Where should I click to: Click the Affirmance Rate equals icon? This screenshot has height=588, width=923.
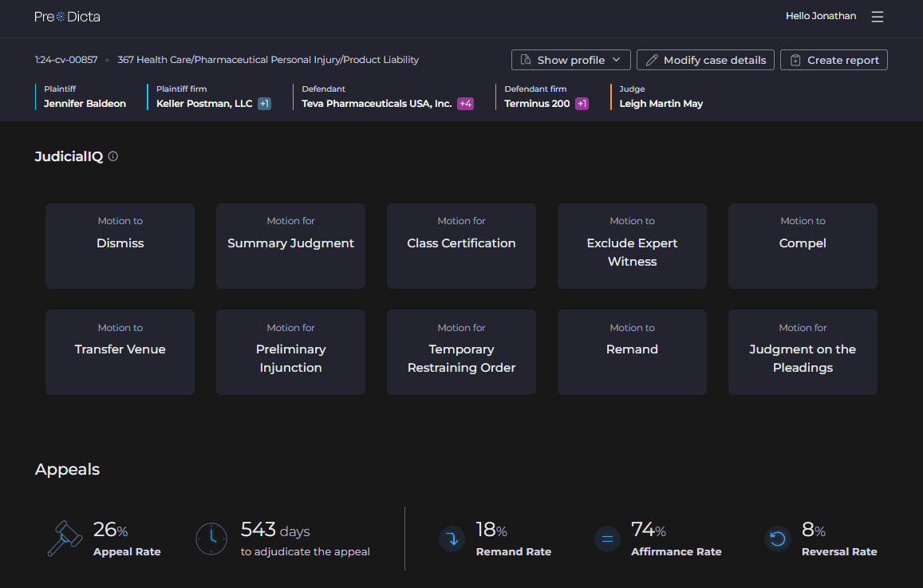[x=607, y=539]
